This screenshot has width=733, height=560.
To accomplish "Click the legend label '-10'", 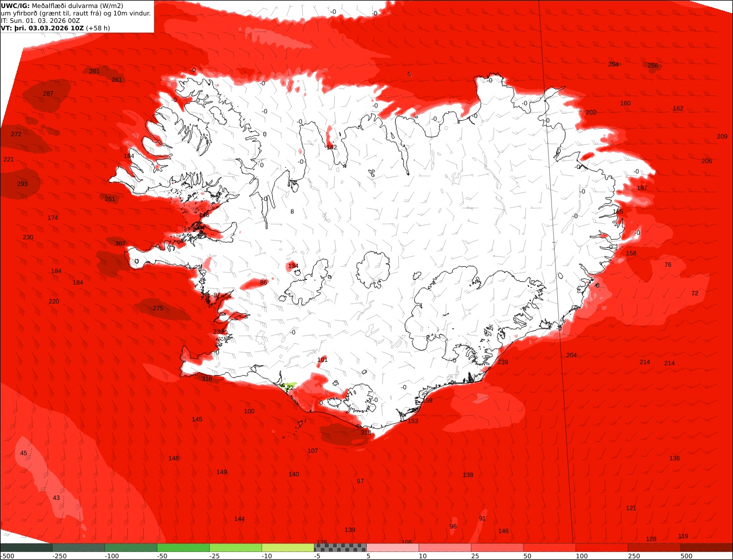I will click(267, 556).
